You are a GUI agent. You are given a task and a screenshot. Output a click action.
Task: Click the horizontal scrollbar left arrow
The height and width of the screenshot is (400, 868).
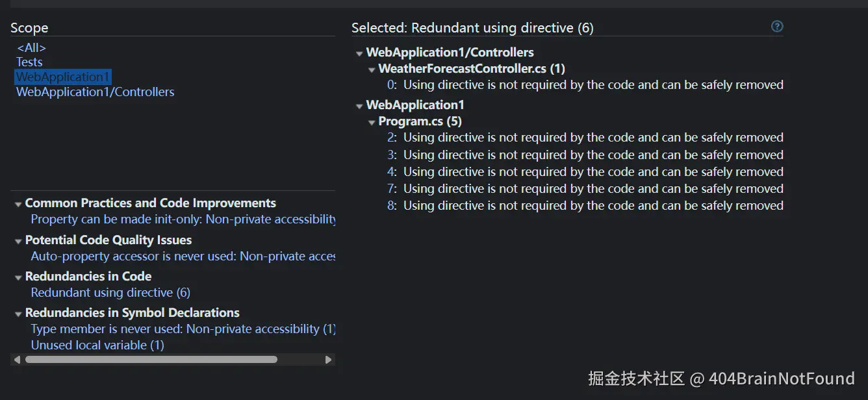click(17, 359)
